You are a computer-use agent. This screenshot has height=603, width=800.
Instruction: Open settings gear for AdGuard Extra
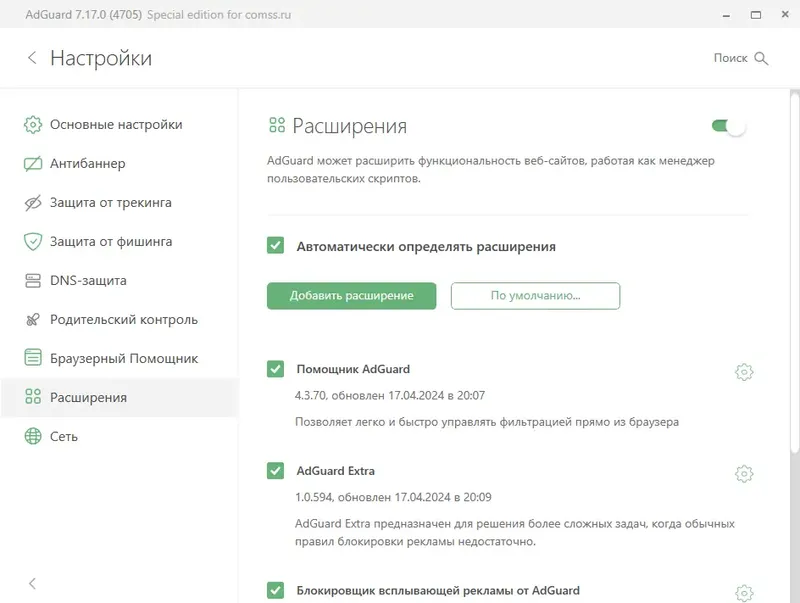744,473
